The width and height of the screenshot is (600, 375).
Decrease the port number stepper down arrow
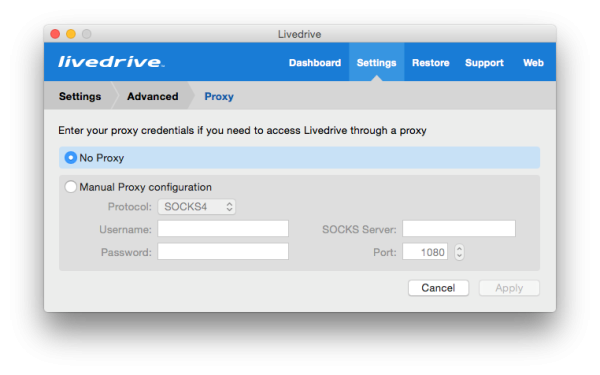[x=460, y=256]
